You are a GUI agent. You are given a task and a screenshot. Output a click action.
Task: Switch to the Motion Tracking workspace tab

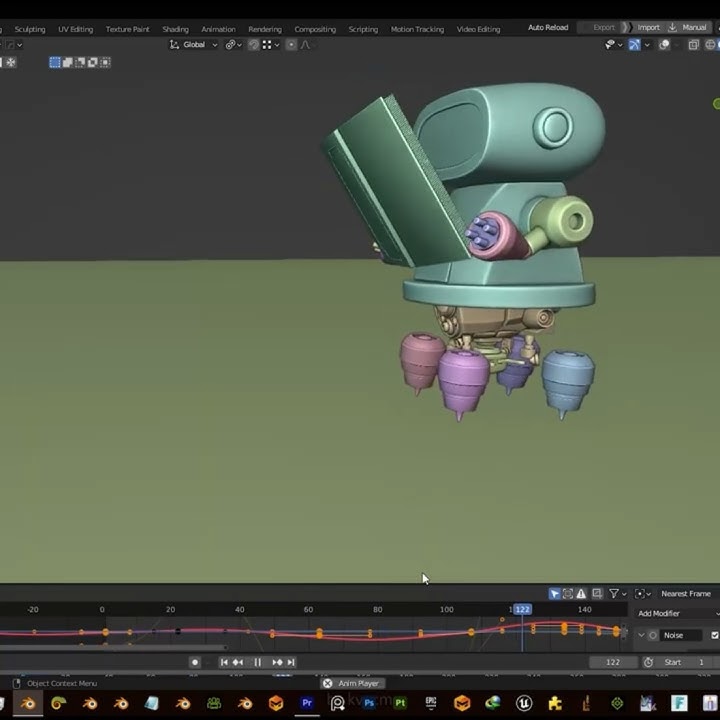pos(417,29)
